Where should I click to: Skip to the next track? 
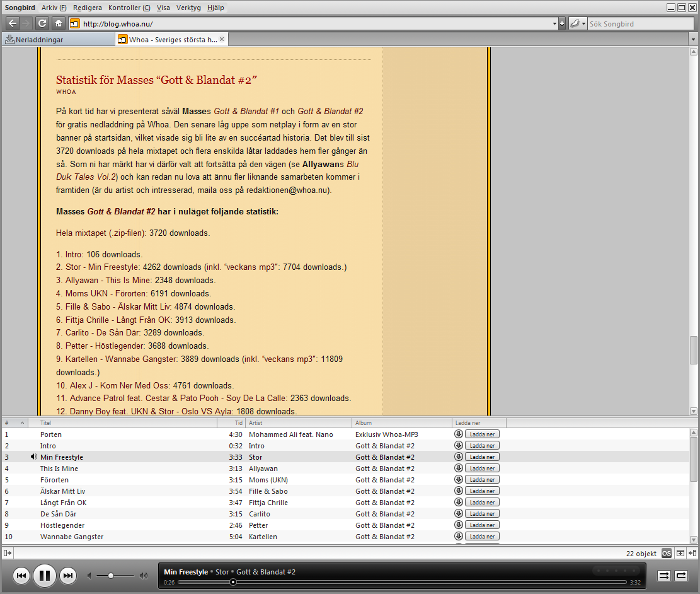point(68,576)
